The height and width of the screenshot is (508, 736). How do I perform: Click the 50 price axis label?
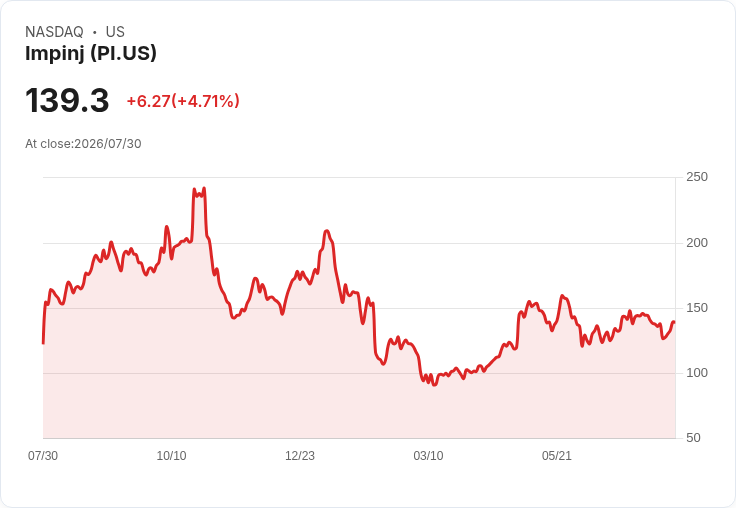coord(693,438)
